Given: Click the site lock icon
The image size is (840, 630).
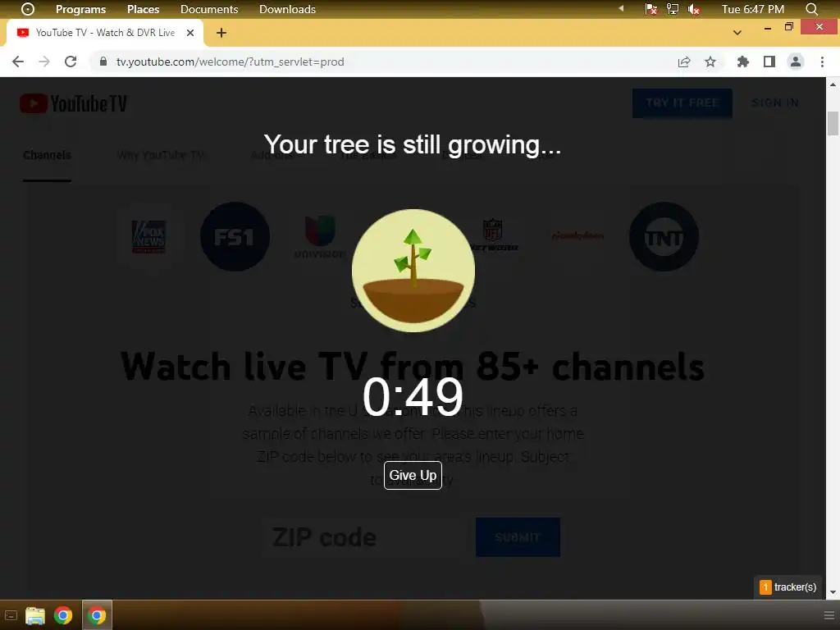Looking at the screenshot, I should pos(103,62).
